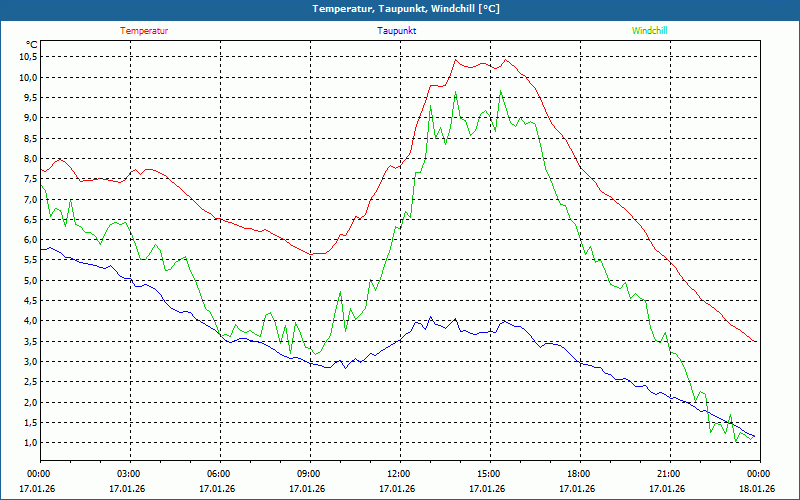Select the 18:00 time marker
This screenshot has height=500, width=800.
point(578,474)
